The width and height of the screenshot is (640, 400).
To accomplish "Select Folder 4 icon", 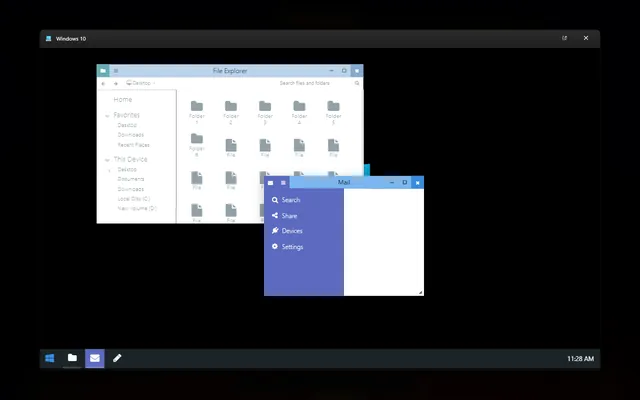I will click(x=299, y=106).
